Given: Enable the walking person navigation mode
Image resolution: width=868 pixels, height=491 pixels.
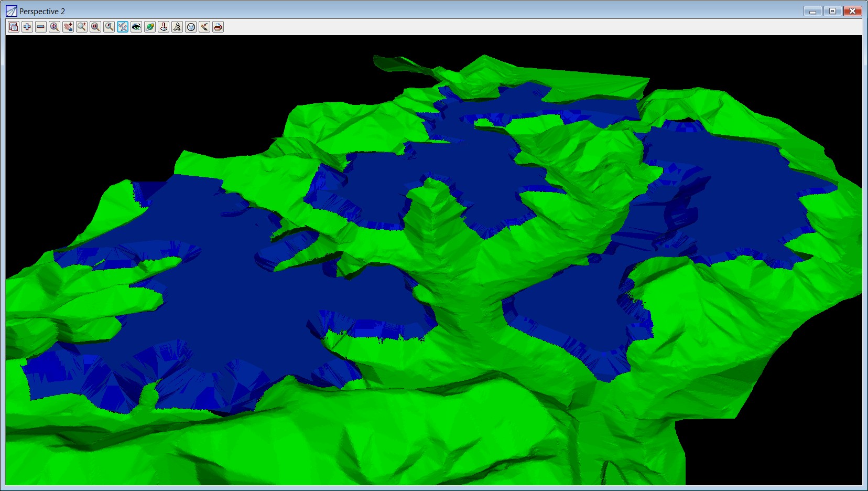Looking at the screenshot, I should [x=177, y=27].
